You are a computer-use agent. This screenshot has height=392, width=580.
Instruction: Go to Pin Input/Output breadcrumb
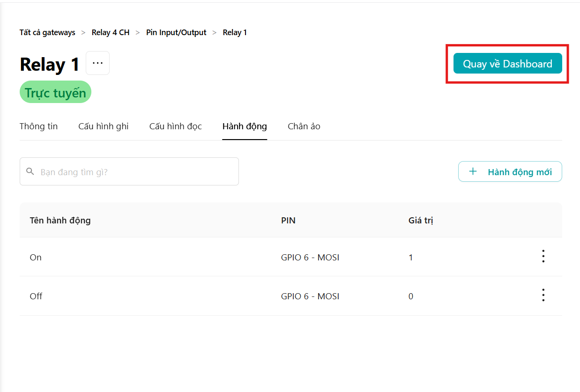(x=176, y=33)
